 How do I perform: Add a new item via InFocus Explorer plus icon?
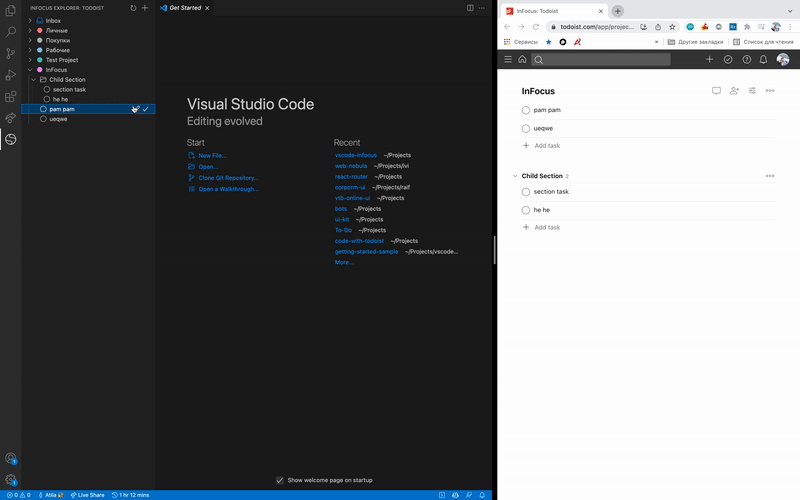click(145, 8)
